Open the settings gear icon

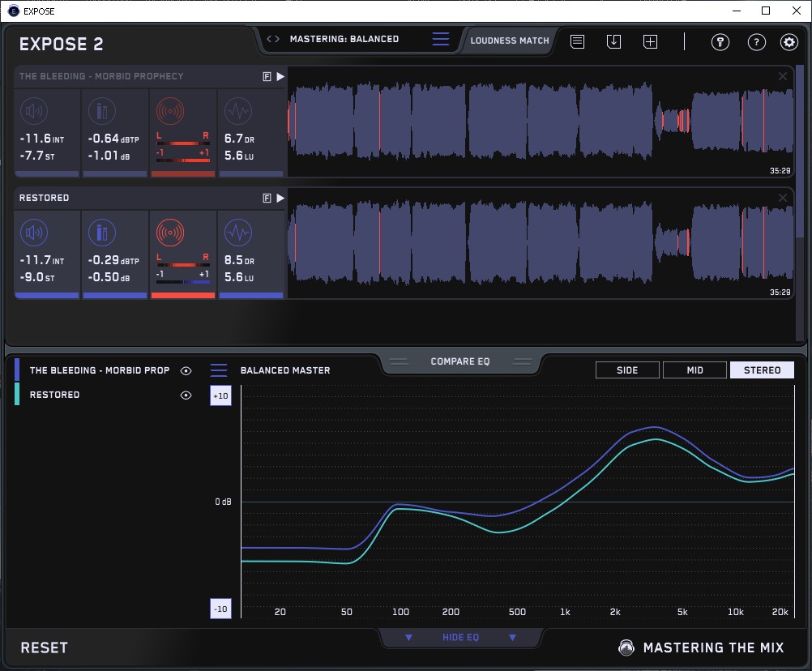click(x=789, y=42)
